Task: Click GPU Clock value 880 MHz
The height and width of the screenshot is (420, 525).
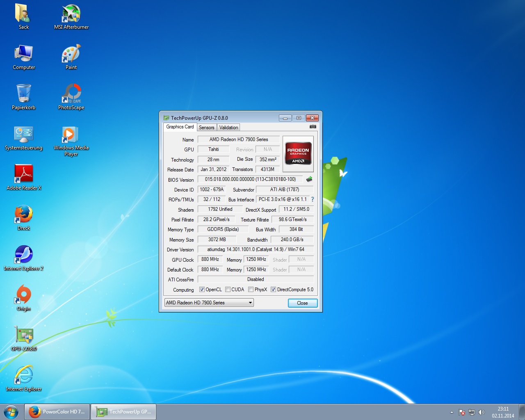Action: [210, 259]
